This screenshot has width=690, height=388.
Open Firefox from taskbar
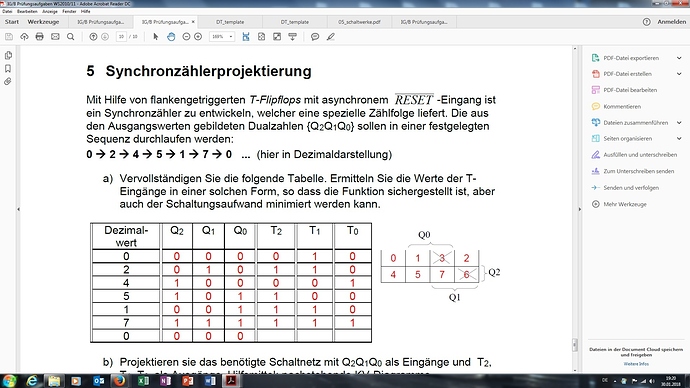(x=119, y=381)
